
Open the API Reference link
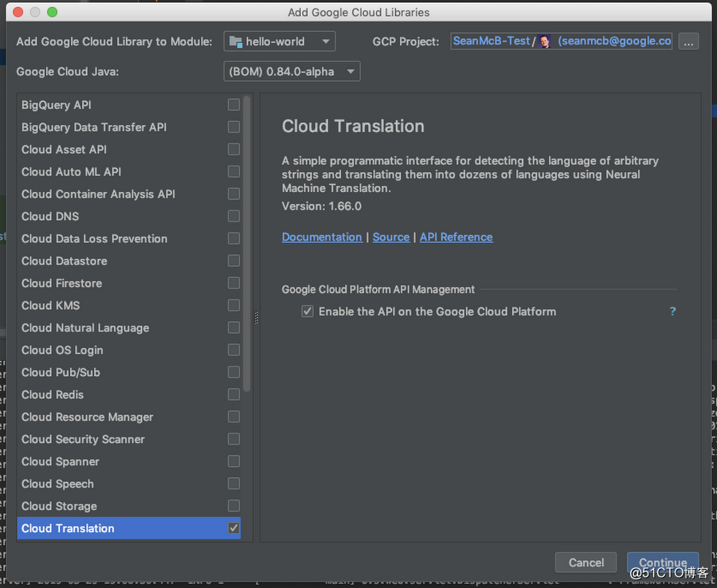(x=456, y=237)
